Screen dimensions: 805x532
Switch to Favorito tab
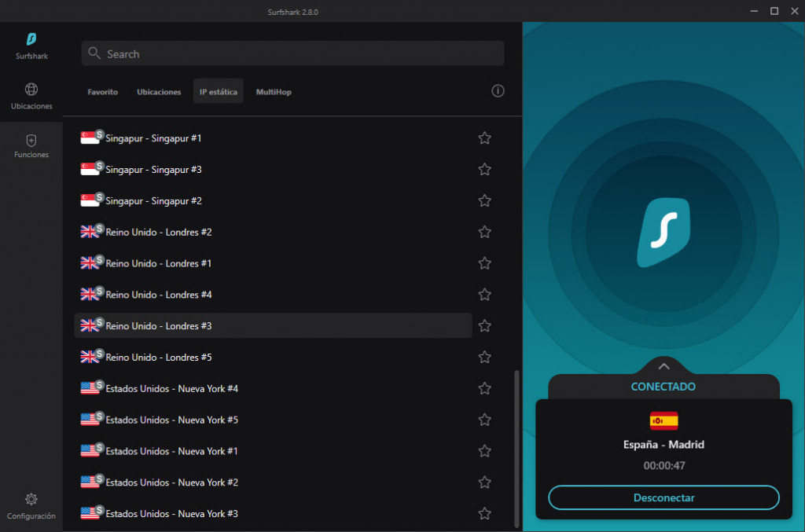coord(103,92)
